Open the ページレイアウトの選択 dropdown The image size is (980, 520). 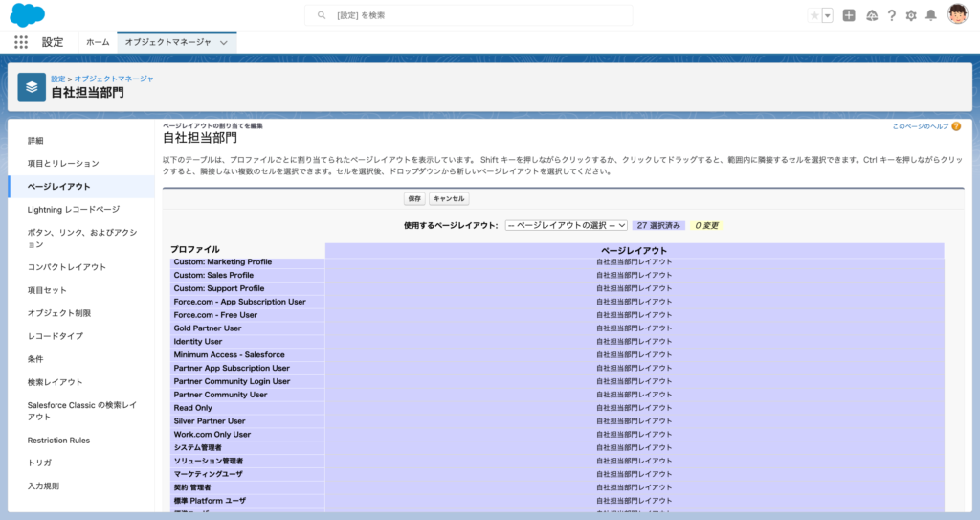567,225
